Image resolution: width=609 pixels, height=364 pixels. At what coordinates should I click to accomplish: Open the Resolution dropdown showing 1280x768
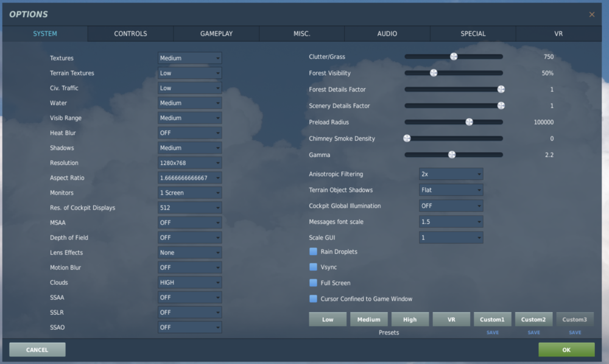[189, 163]
